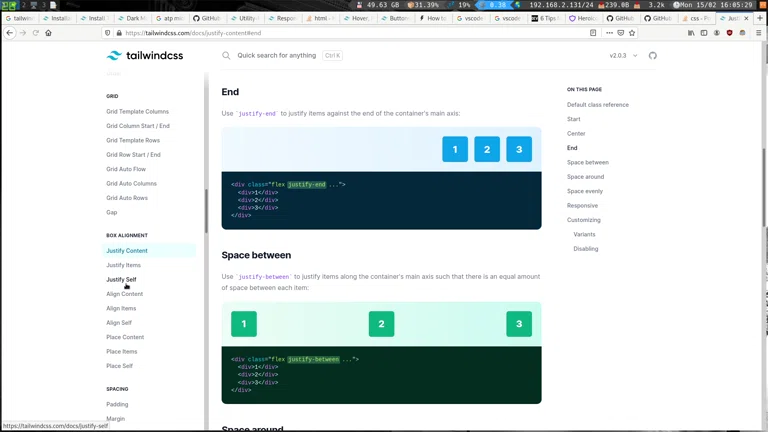This screenshot has height=432, width=768.
Task: Open Place Self docs
Action: (x=120, y=366)
